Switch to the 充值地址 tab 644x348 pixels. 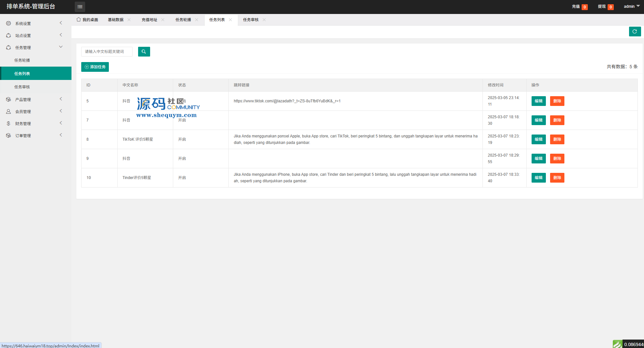149,20
